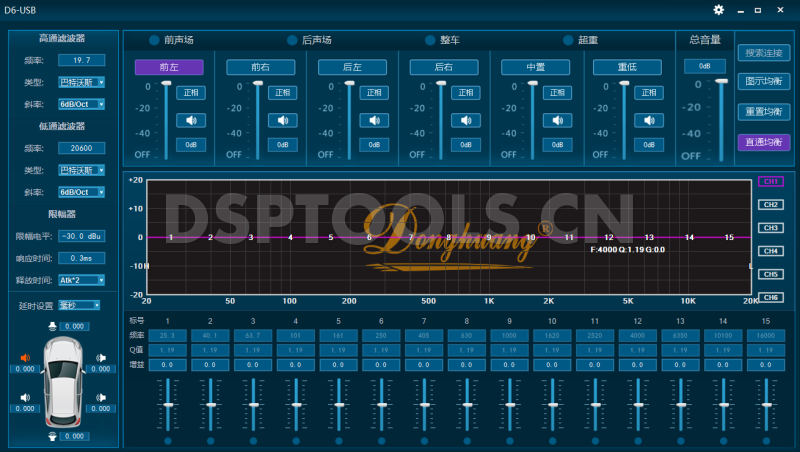Click the 总音量 master volume slider handle
The image size is (800, 452).
[720, 83]
